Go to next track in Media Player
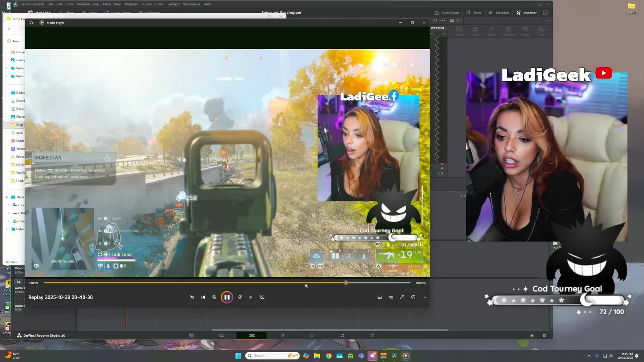Screen dimensions: 644x362 coord(251,297)
